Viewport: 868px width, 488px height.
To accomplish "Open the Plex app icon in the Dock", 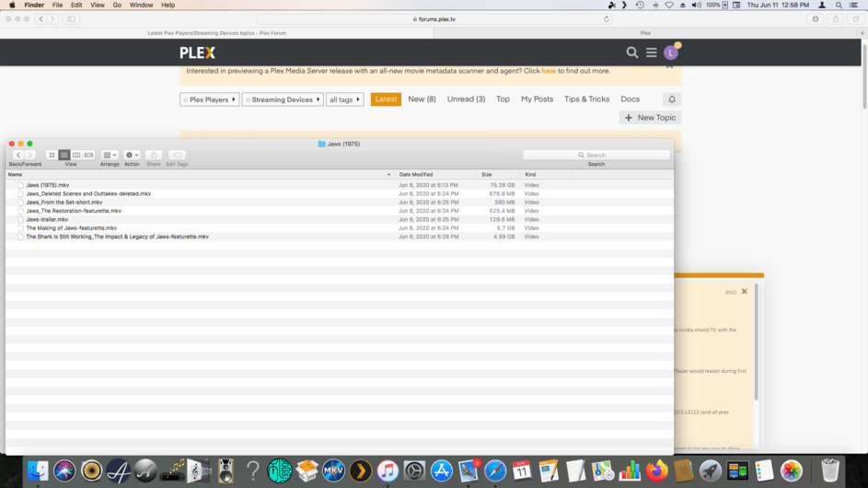I will tap(361, 471).
